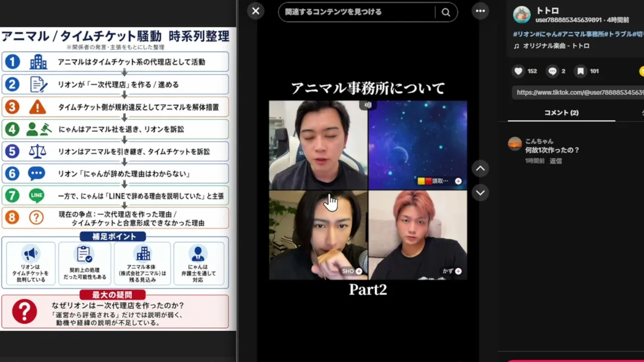This screenshot has height=362, width=644.
Task: Click the like count 152
Action: (x=532, y=71)
